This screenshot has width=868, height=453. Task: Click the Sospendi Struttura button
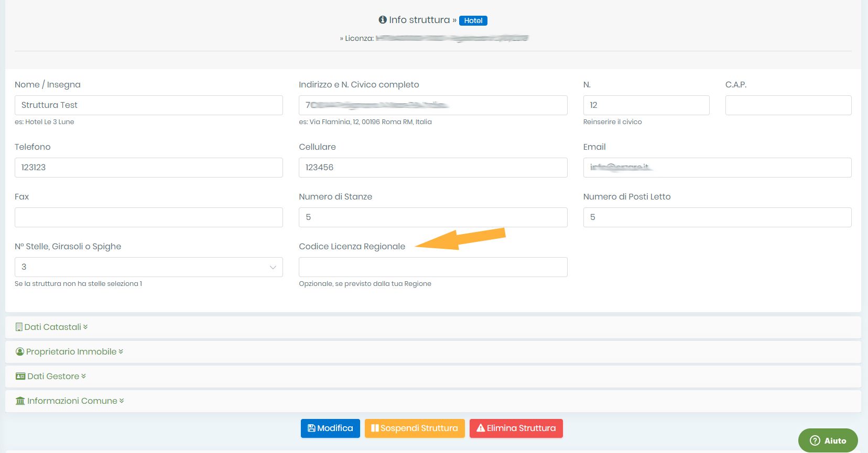[415, 428]
